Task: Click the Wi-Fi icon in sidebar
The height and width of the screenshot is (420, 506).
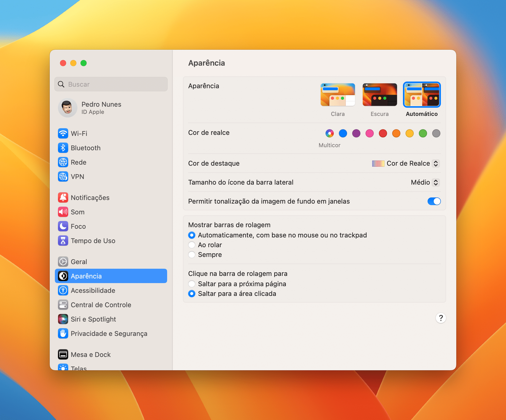Action: coord(63,133)
